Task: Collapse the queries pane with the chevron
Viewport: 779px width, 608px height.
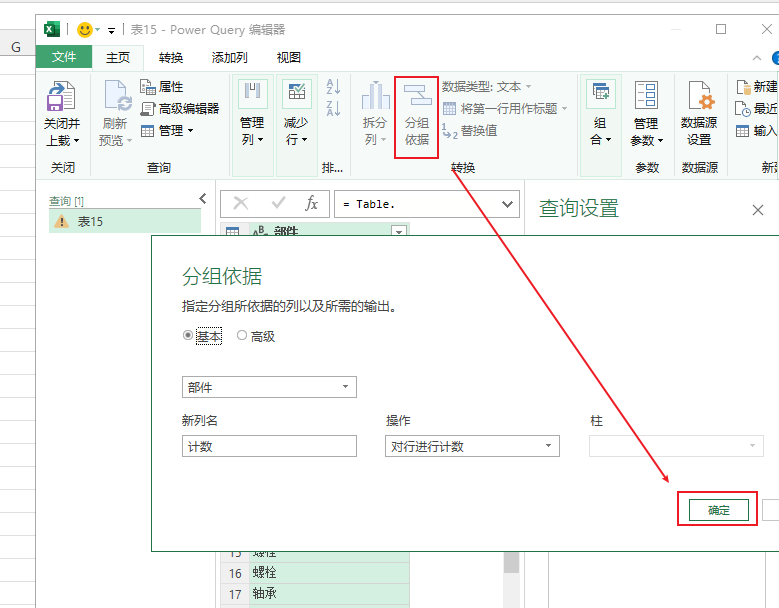Action: pyautogui.click(x=203, y=199)
